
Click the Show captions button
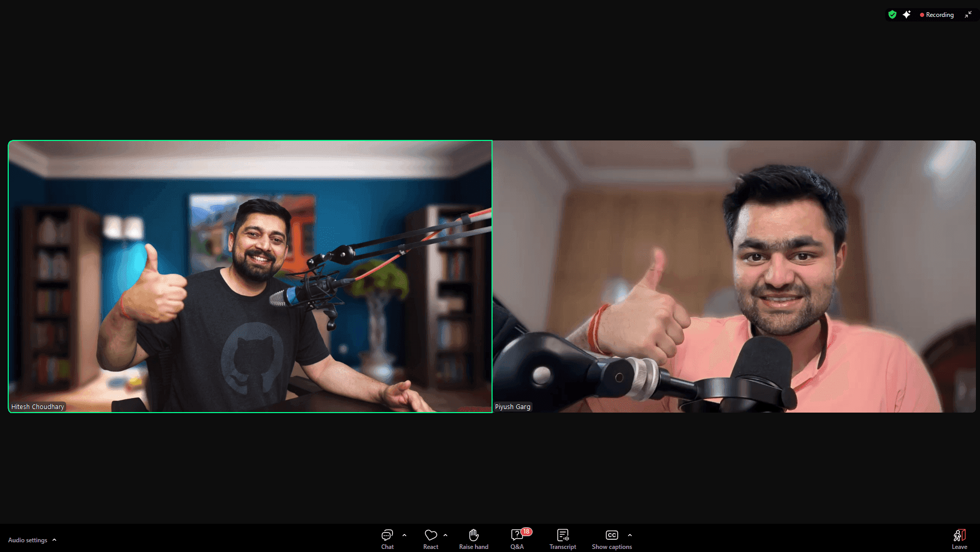611,538
